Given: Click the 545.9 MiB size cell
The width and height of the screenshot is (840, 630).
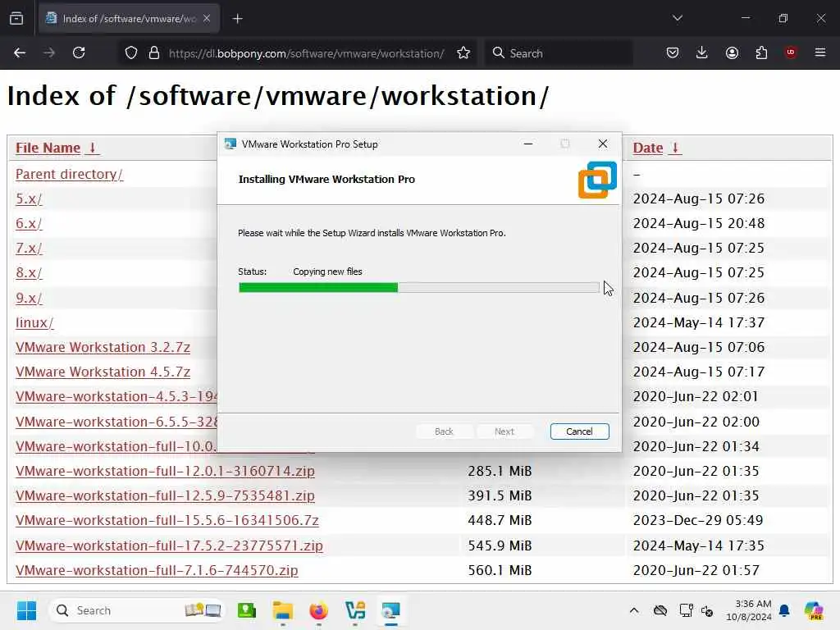Looking at the screenshot, I should (x=500, y=546).
